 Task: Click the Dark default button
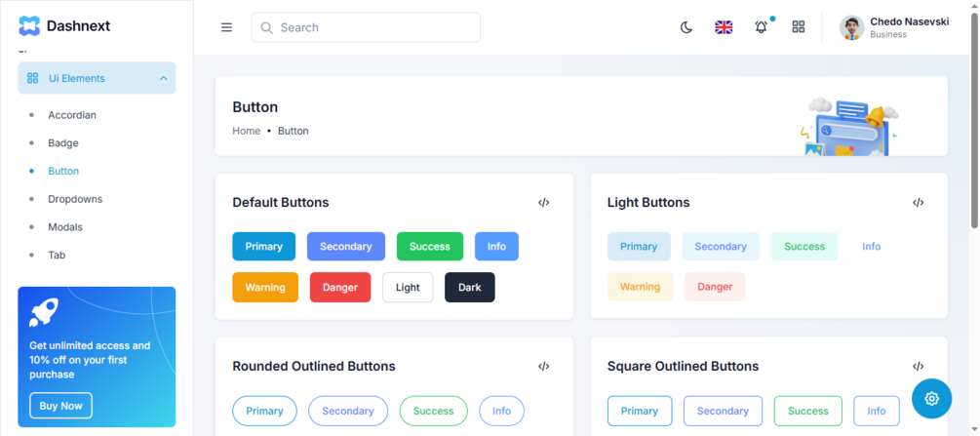469,287
